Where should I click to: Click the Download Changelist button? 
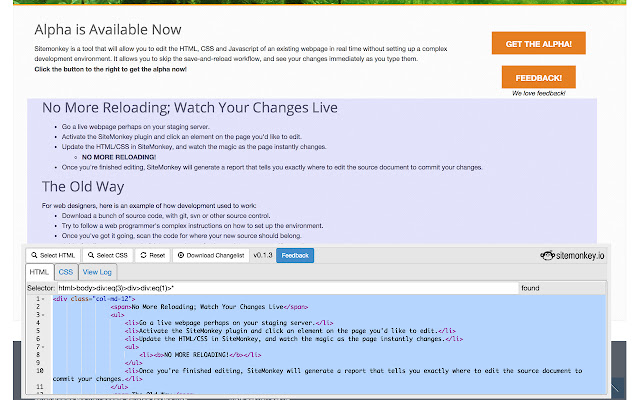211,256
